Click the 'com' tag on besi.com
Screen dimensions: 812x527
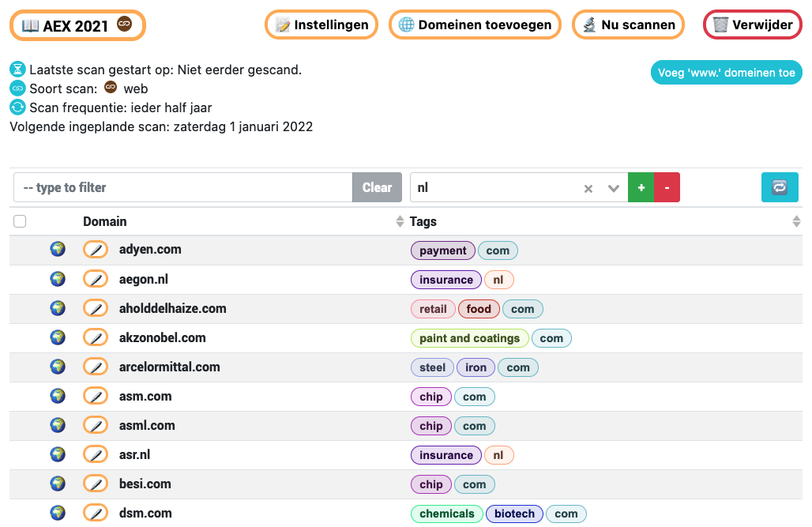click(475, 484)
